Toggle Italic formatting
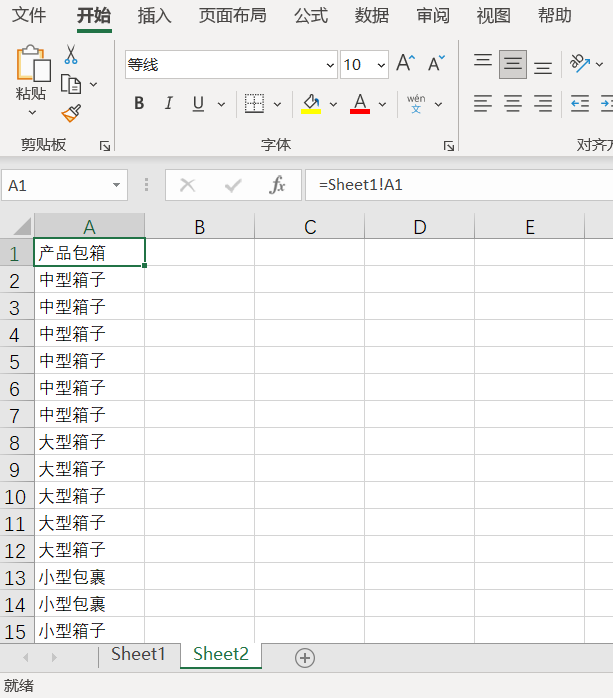This screenshot has height=698, width=613. (x=168, y=103)
